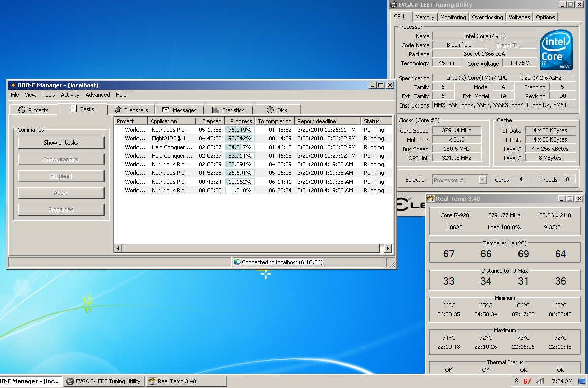Click the 76.049% progress bar
This screenshot has width=588, height=388.
[240, 130]
